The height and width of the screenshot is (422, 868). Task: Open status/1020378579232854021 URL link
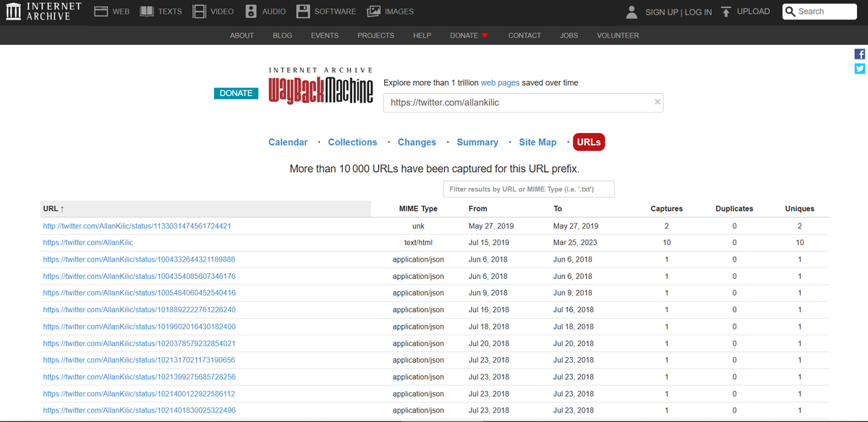(x=139, y=343)
